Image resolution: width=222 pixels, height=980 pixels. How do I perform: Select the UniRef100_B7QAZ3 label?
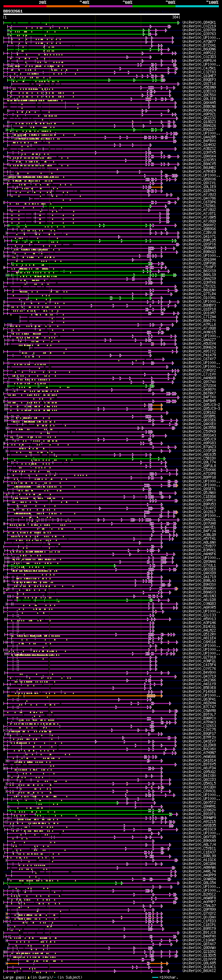click(199, 447)
